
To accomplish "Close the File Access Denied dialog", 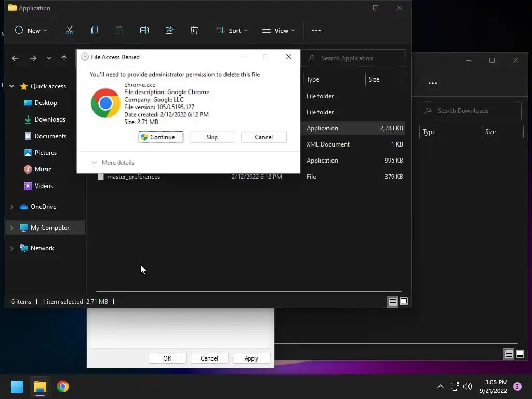I will click(289, 57).
